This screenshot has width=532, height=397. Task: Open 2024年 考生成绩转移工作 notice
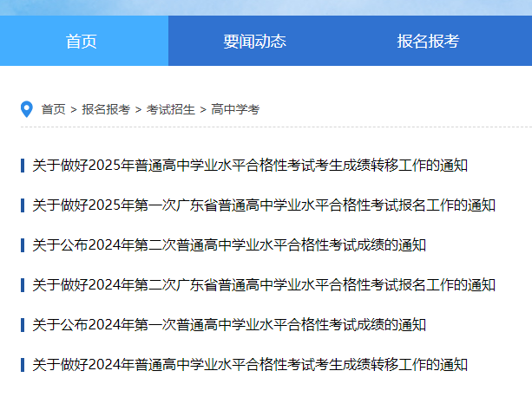pyautogui.click(x=250, y=365)
